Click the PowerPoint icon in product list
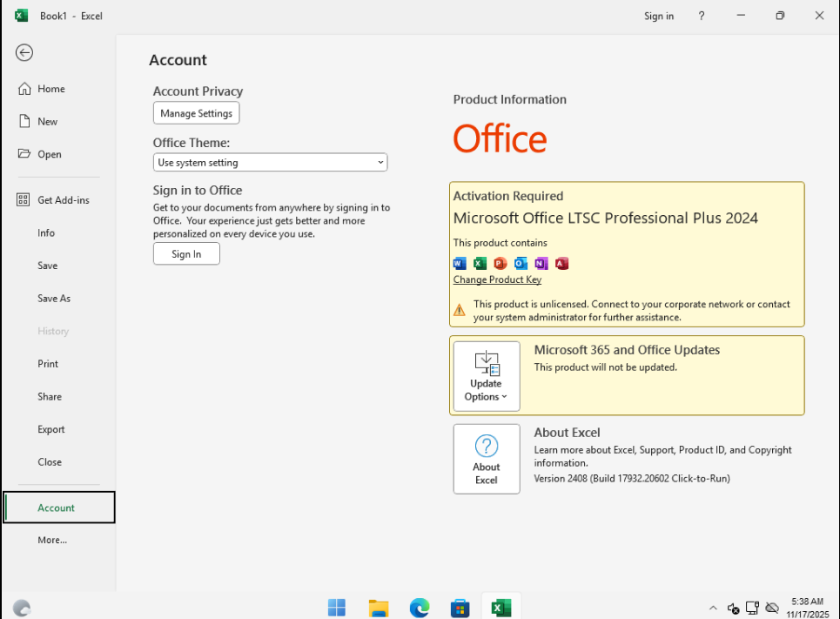 pos(501,263)
